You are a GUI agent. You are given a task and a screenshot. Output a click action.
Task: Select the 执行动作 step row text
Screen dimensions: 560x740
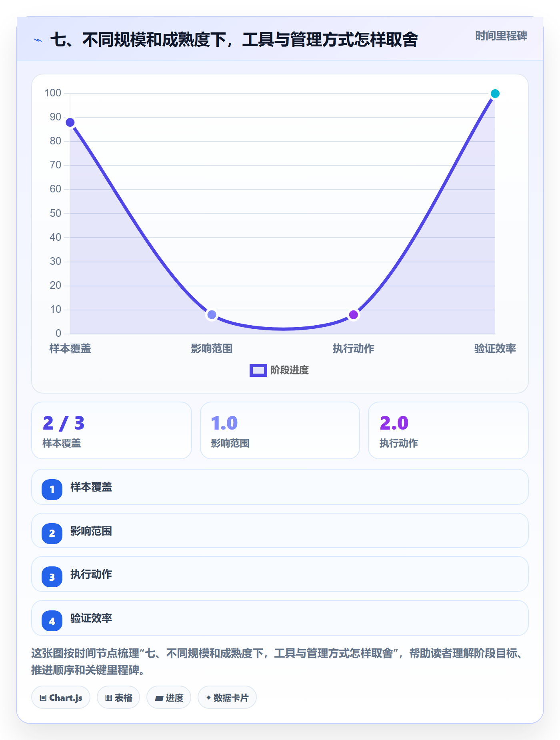(x=91, y=574)
